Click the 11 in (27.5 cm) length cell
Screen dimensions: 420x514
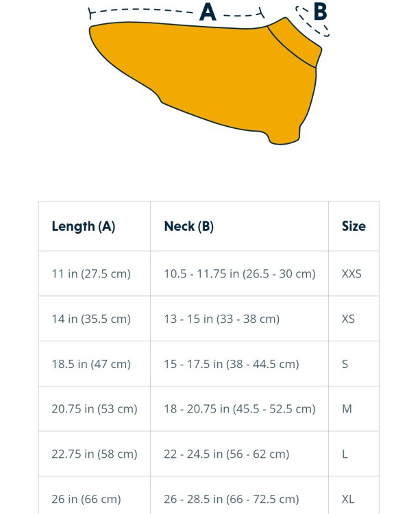(x=95, y=273)
